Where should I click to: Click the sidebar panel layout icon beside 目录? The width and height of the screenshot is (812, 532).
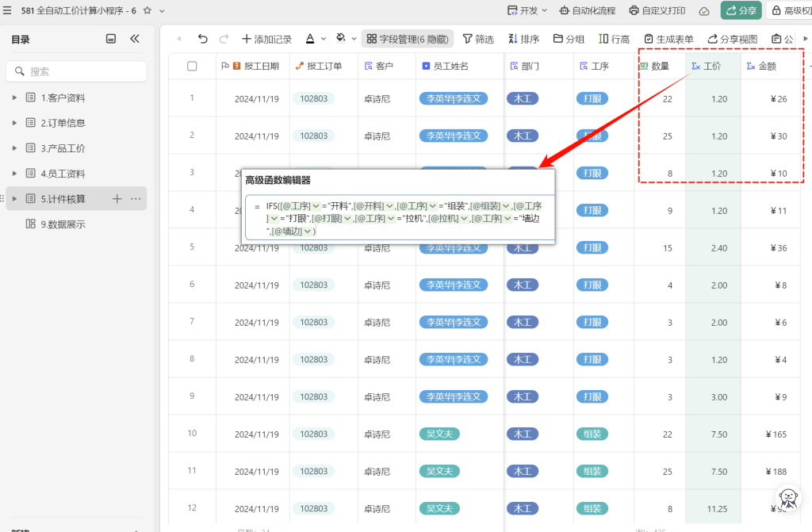click(x=111, y=39)
